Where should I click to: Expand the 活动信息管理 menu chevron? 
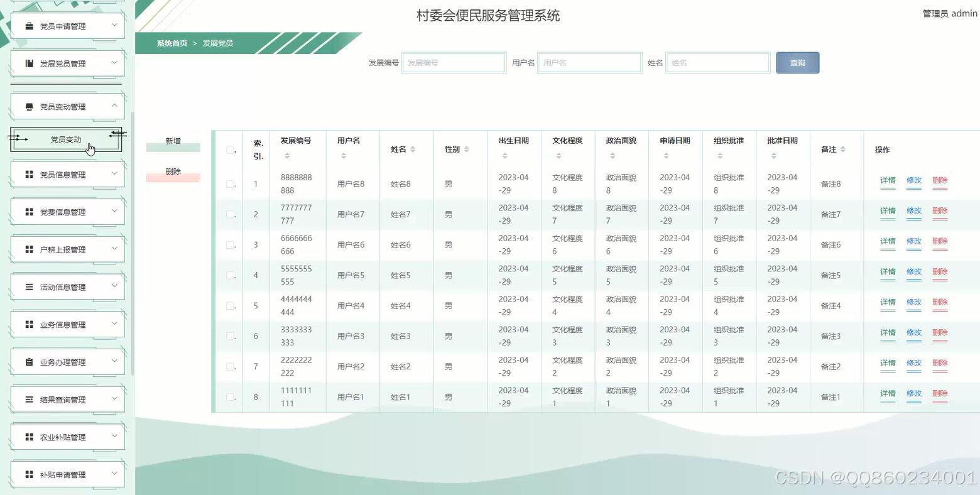[114, 286]
